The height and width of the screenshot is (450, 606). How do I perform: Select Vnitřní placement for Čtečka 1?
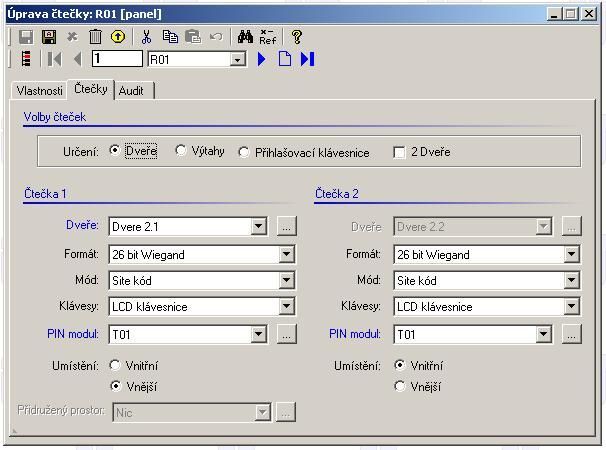point(115,366)
